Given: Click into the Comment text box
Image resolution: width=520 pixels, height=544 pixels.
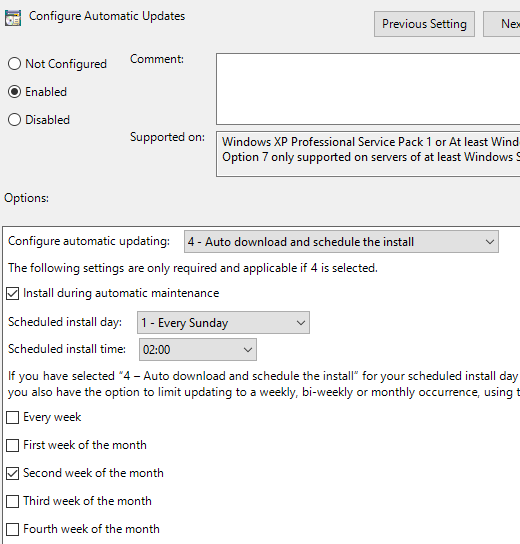Looking at the screenshot, I should (368, 89).
